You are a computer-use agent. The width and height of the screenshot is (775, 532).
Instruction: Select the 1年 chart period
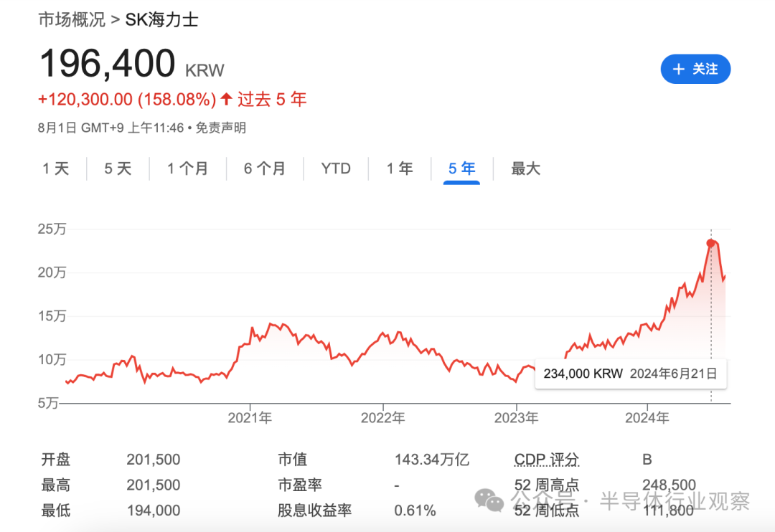(399, 168)
